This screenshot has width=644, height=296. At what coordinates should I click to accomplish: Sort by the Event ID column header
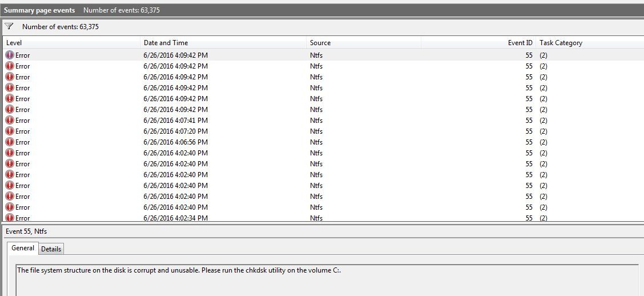click(x=478, y=43)
